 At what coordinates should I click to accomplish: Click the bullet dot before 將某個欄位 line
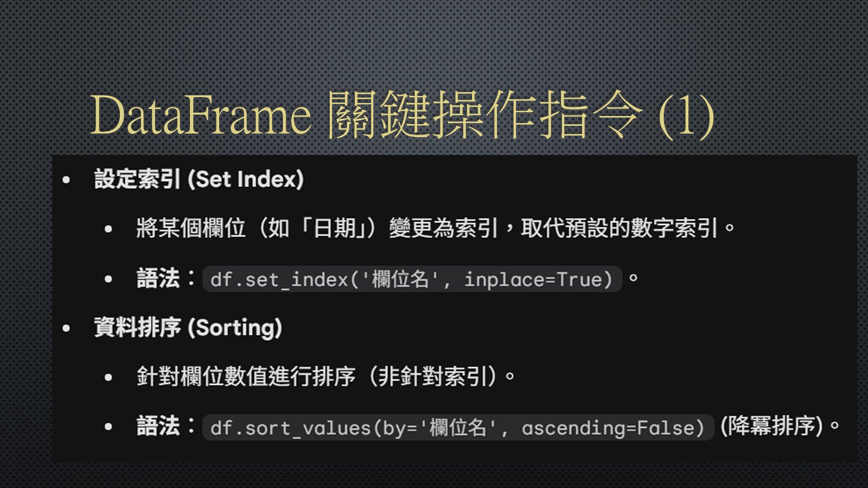click(108, 229)
